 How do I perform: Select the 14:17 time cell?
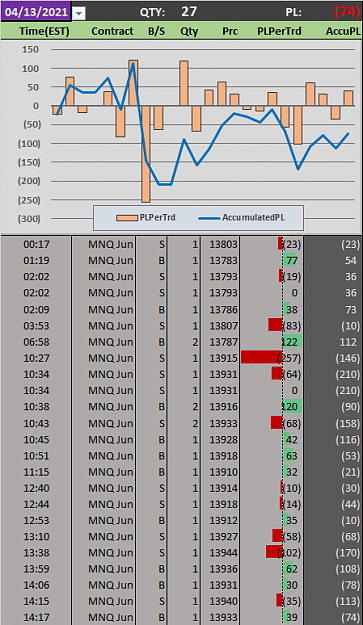coord(36,617)
